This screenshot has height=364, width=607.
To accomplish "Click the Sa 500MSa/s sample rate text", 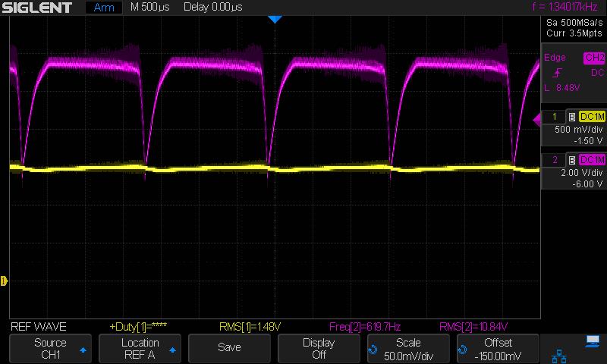I will tap(574, 23).
